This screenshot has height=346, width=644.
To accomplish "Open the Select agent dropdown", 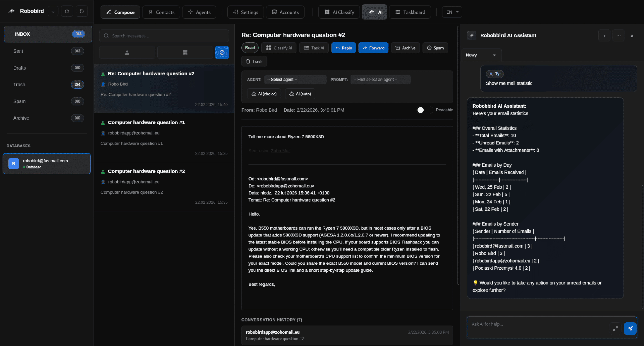I will pos(295,79).
